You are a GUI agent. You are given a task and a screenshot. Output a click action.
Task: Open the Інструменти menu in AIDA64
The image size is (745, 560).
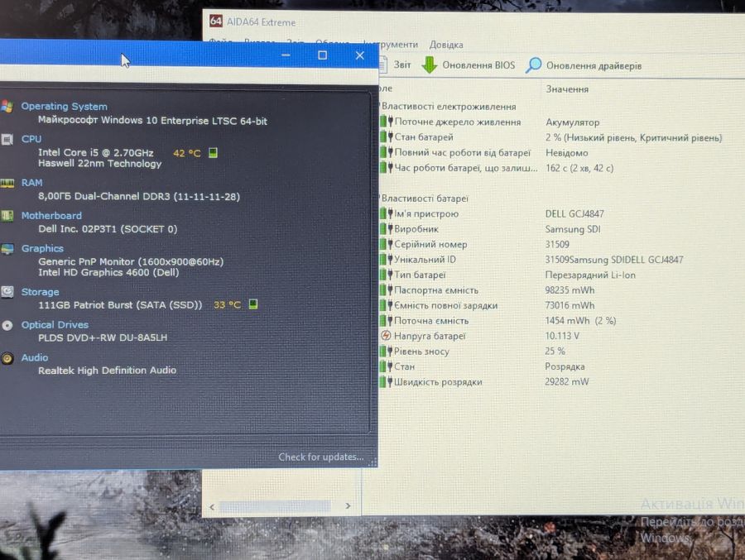pyautogui.click(x=392, y=44)
